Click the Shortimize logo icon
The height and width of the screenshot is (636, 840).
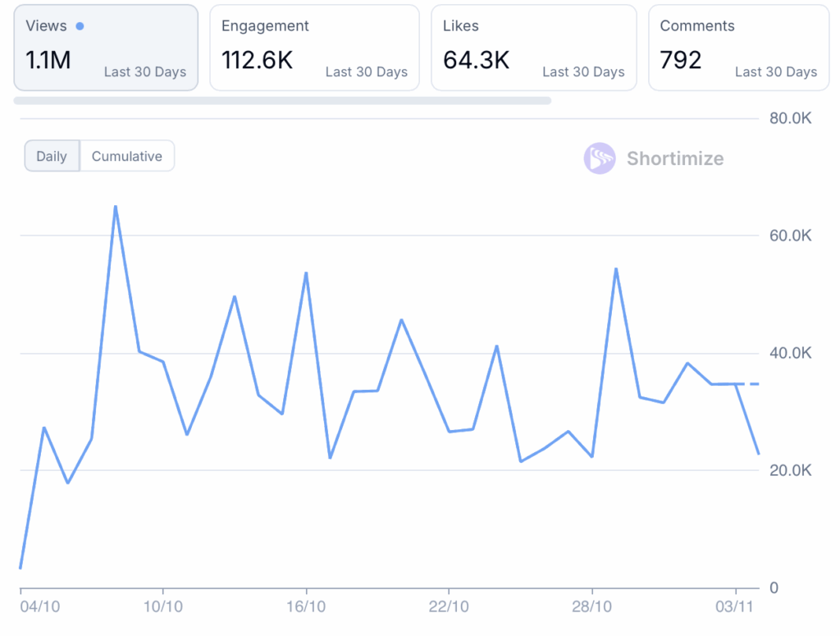(599, 158)
